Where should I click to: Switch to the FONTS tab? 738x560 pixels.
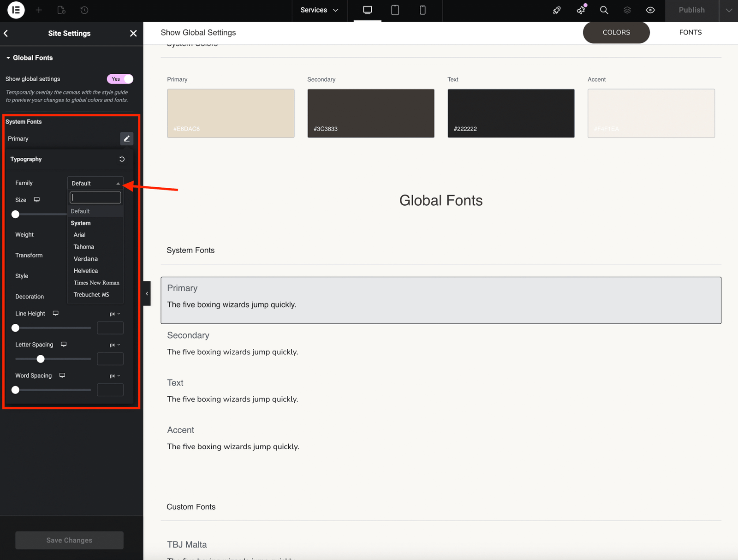coord(690,32)
